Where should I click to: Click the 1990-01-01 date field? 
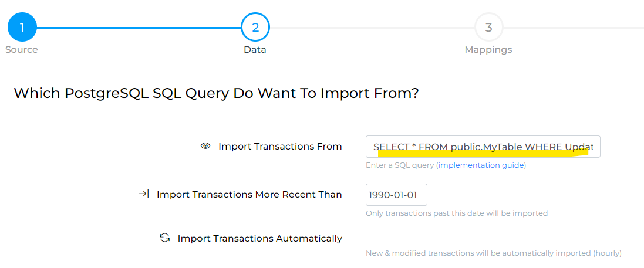396,195
